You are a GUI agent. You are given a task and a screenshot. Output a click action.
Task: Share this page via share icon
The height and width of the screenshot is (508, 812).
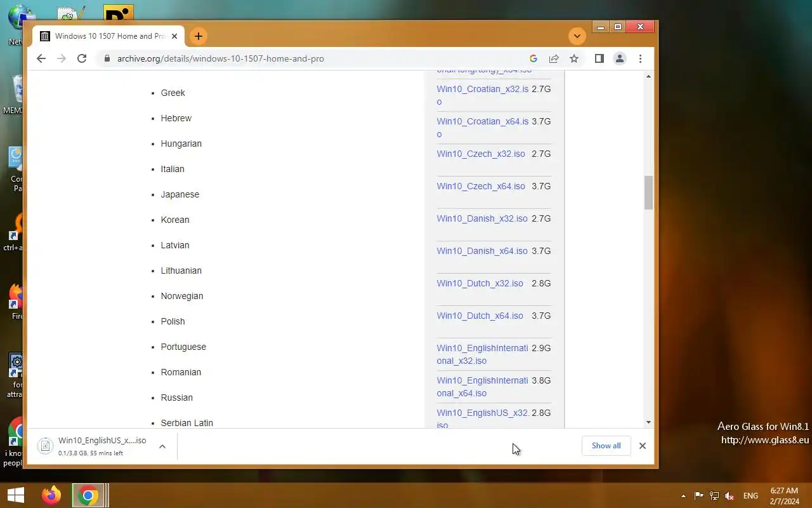[x=554, y=58]
